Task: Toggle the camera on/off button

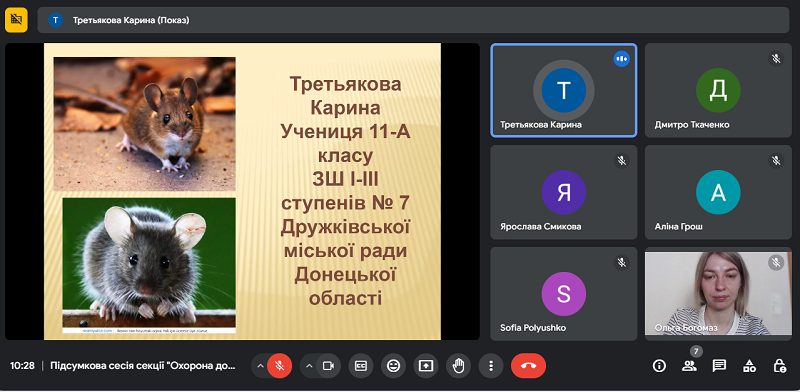Action: [328, 365]
